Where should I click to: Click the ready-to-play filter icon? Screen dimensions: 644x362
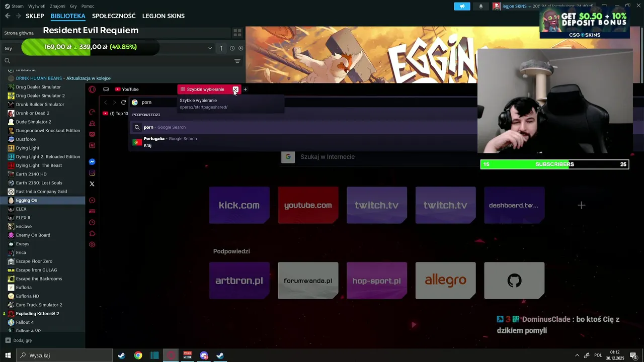point(240,48)
